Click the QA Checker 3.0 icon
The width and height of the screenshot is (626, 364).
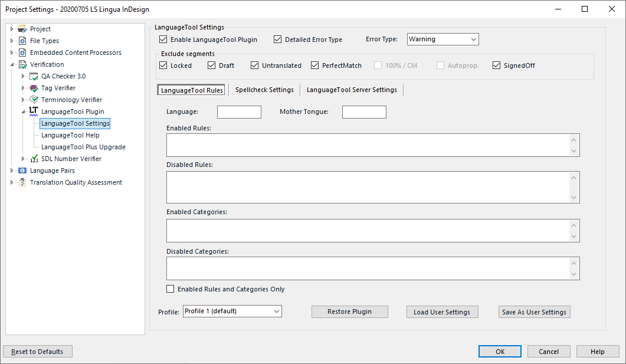pos(34,76)
